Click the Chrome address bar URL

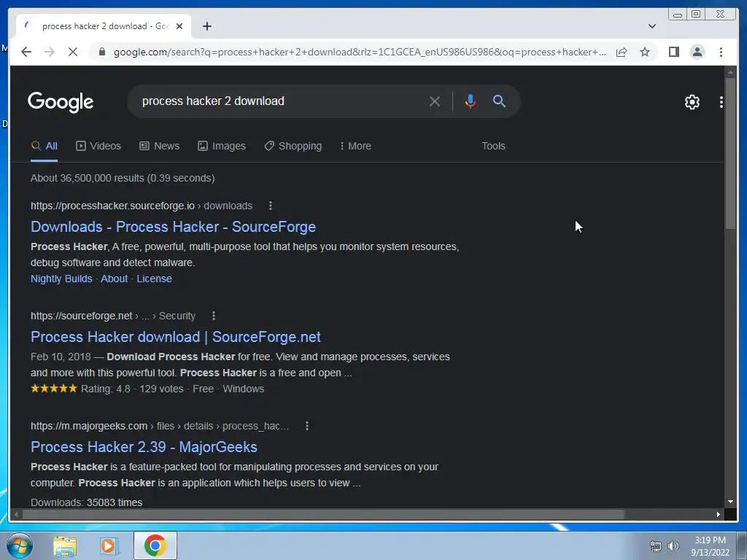pyautogui.click(x=360, y=52)
